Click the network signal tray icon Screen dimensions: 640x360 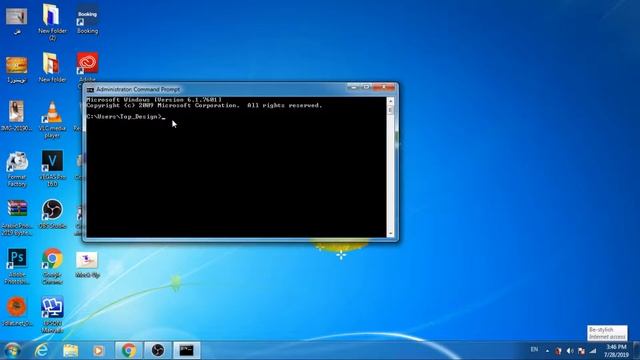coord(593,351)
